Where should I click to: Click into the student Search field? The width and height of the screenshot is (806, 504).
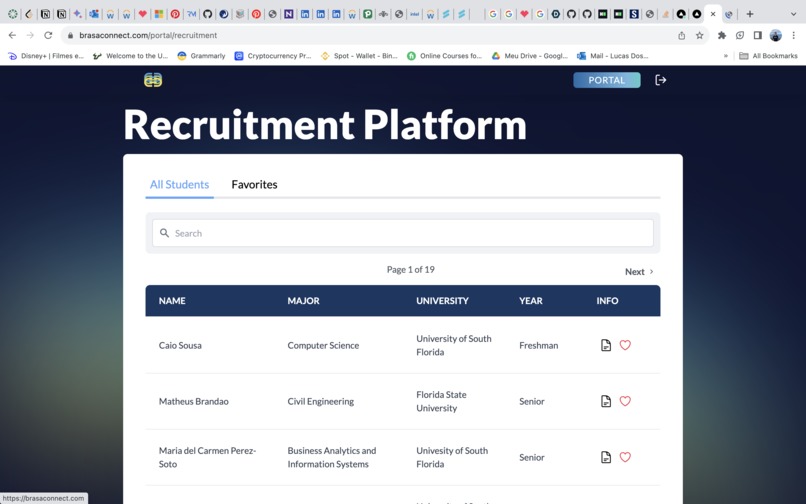(x=403, y=233)
